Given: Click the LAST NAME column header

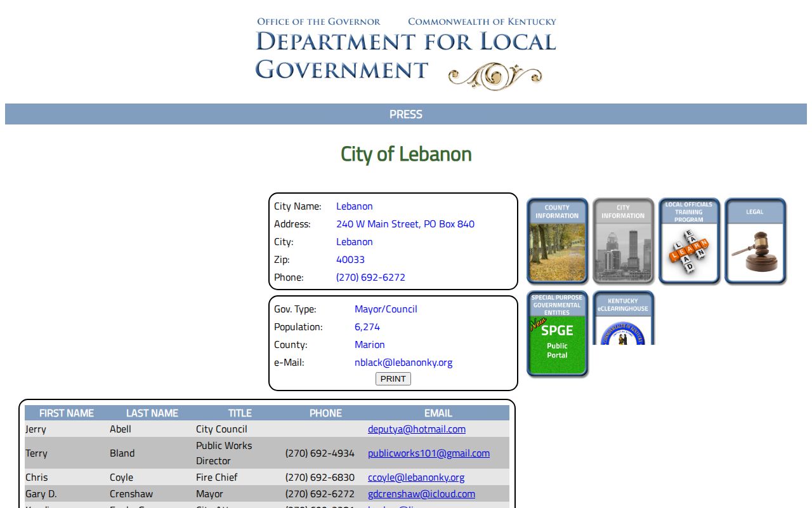Looking at the screenshot, I should pyautogui.click(x=152, y=413).
